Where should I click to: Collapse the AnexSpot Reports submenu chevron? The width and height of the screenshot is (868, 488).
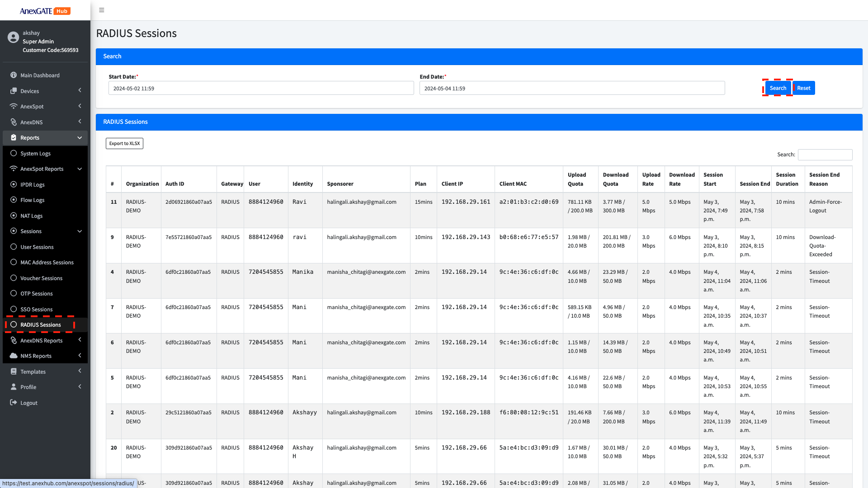[x=80, y=169]
